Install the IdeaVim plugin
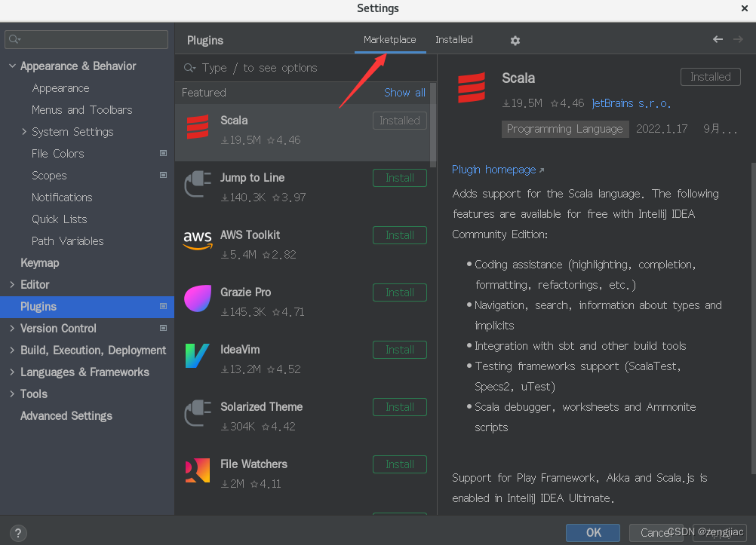Viewport: 756px width, 545px height. pyautogui.click(x=400, y=350)
